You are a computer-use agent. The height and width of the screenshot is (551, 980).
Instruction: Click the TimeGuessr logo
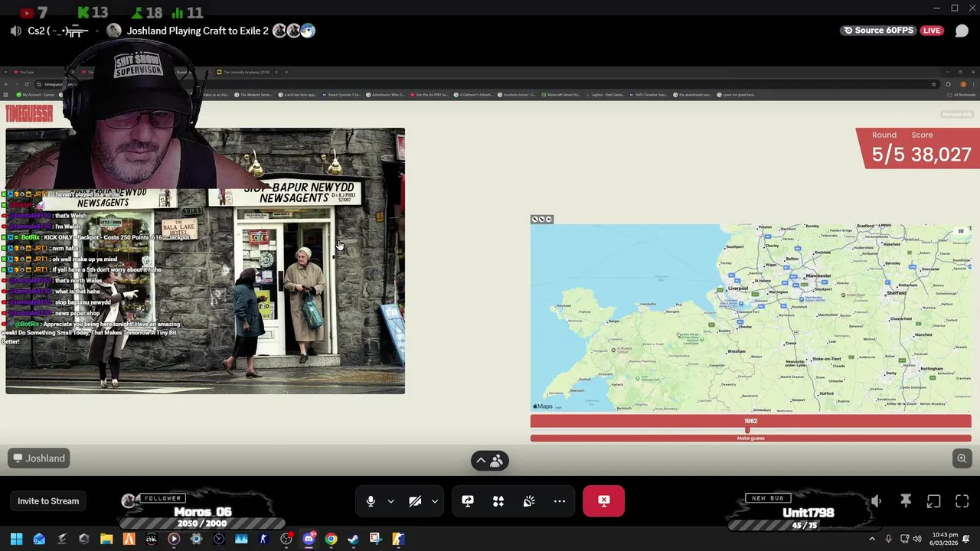click(x=29, y=114)
